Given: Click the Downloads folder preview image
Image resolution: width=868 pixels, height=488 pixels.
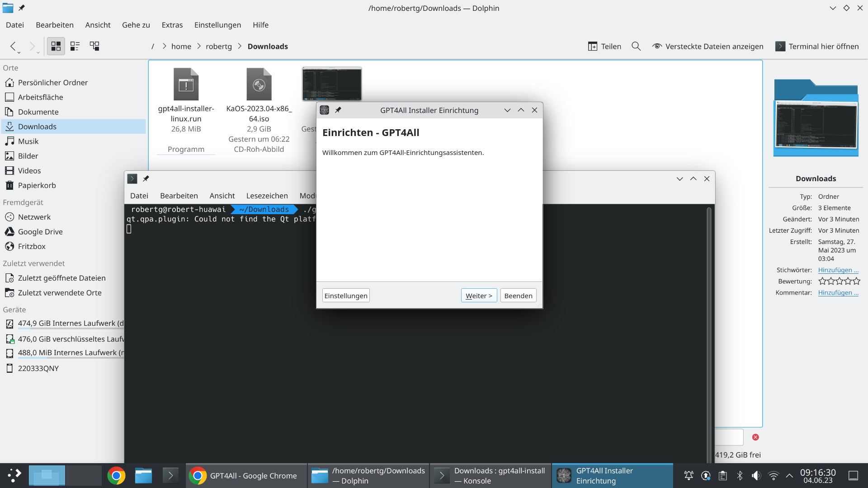Looking at the screenshot, I should [x=816, y=118].
